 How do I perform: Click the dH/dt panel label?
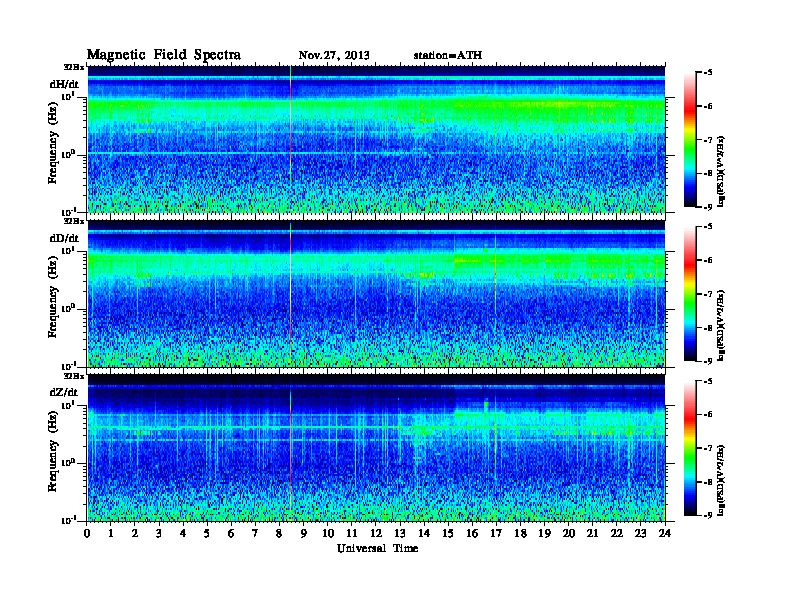[64, 84]
